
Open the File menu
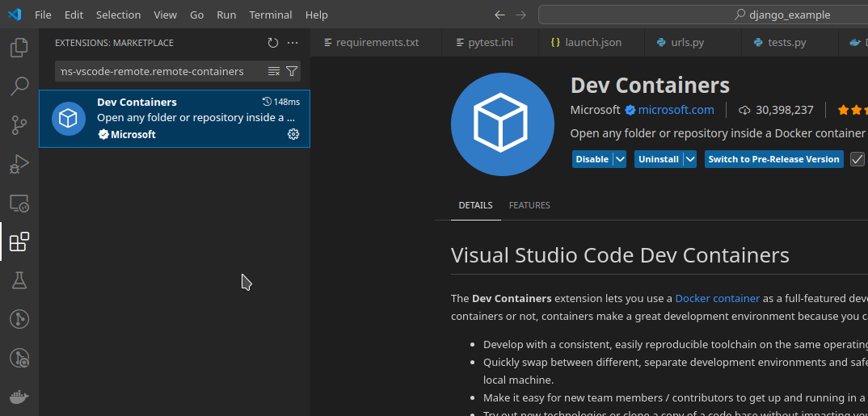[x=43, y=15]
